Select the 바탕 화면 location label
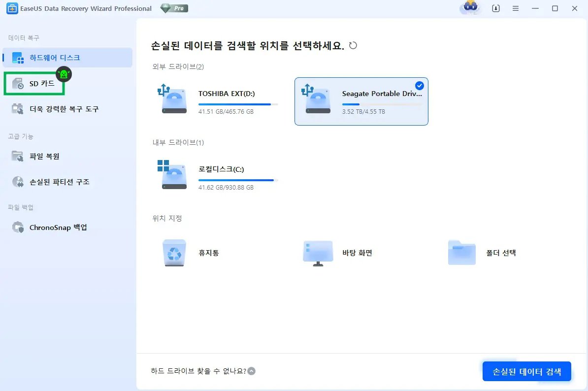 (358, 253)
